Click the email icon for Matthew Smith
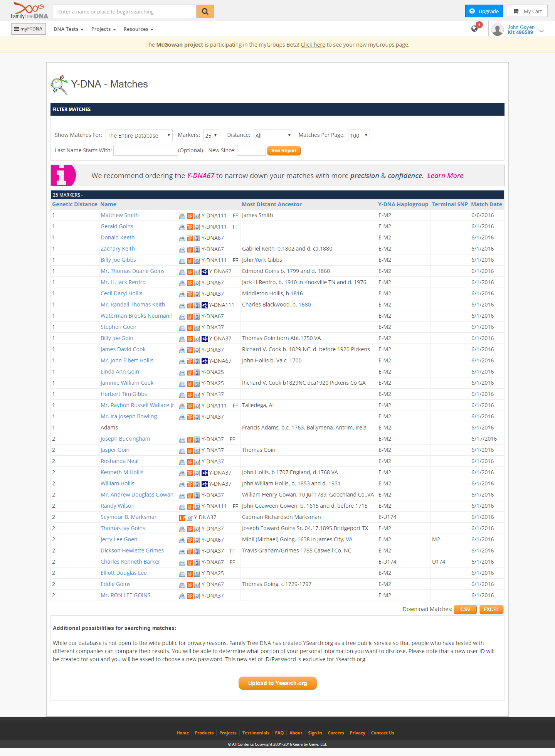 point(182,216)
